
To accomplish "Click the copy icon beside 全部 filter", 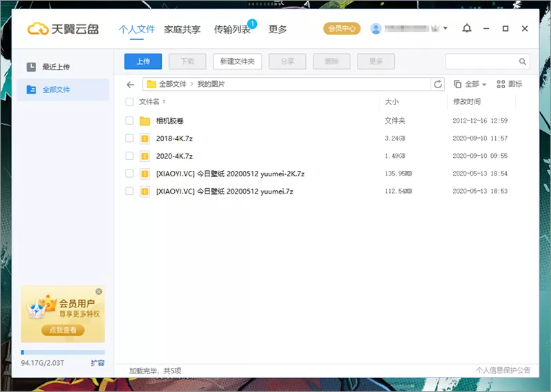I will point(457,84).
